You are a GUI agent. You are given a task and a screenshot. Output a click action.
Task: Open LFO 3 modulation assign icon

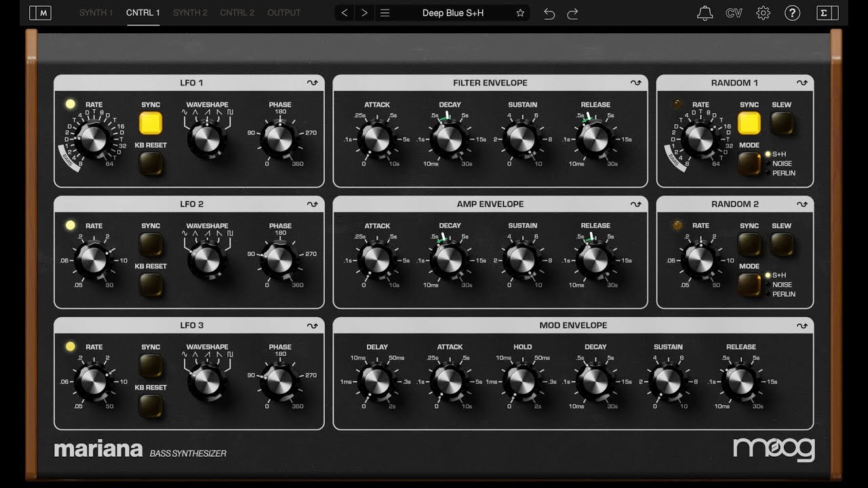click(x=312, y=325)
